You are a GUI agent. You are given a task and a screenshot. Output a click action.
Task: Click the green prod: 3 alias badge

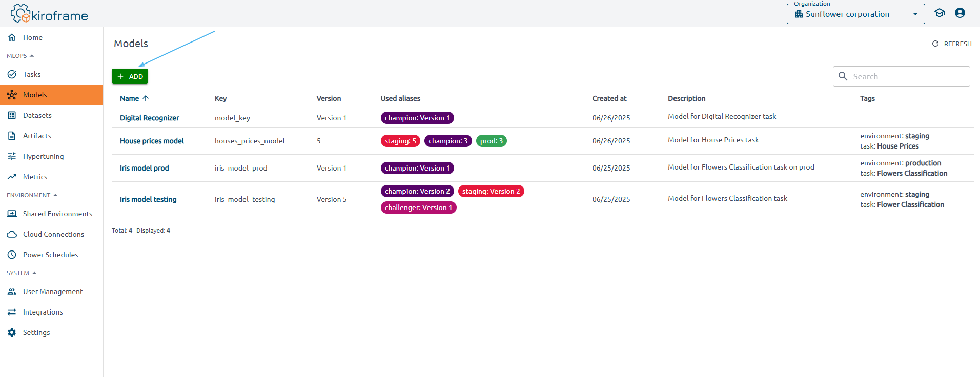pos(491,141)
